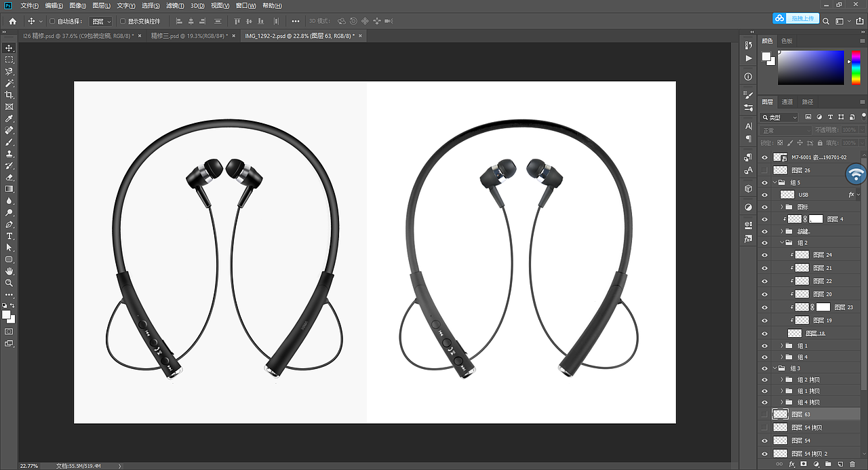Open the Character panel icon
Viewport: 868px width, 470px height.
pos(749,126)
